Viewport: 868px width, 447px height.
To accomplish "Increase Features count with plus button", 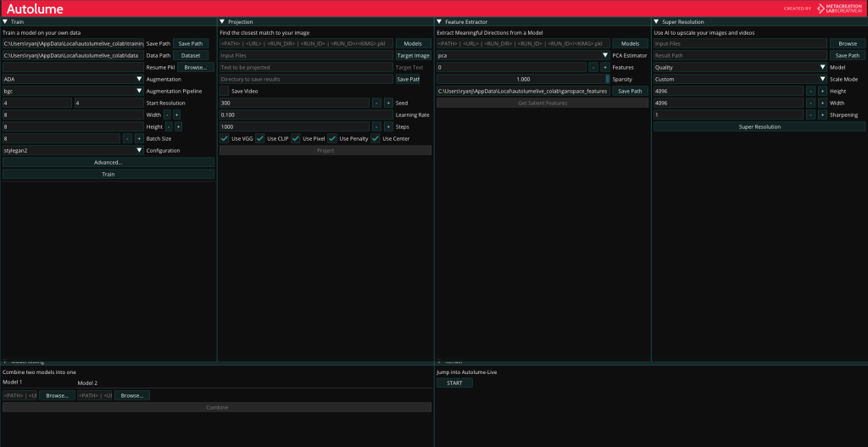I will (x=604, y=67).
